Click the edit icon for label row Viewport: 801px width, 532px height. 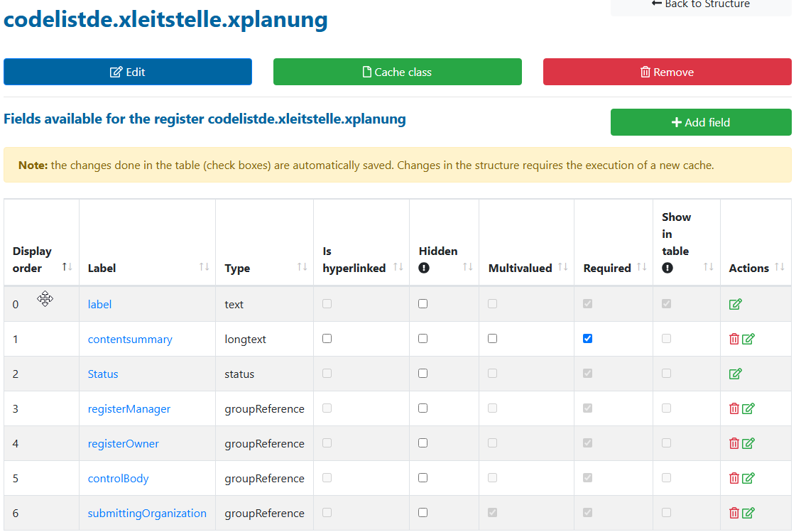pos(735,304)
